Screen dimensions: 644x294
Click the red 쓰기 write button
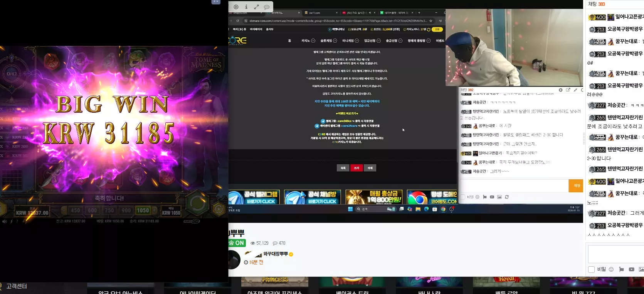[x=356, y=168]
